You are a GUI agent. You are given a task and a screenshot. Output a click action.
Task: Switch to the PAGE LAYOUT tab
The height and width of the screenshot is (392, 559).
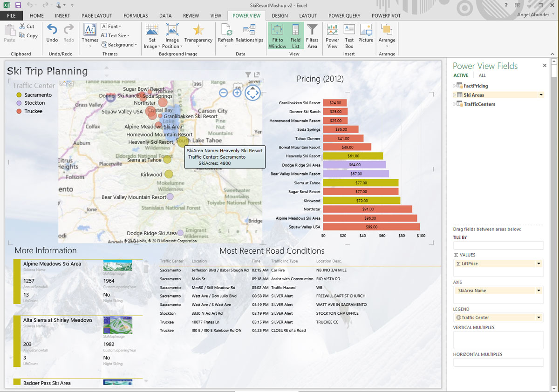(97, 16)
